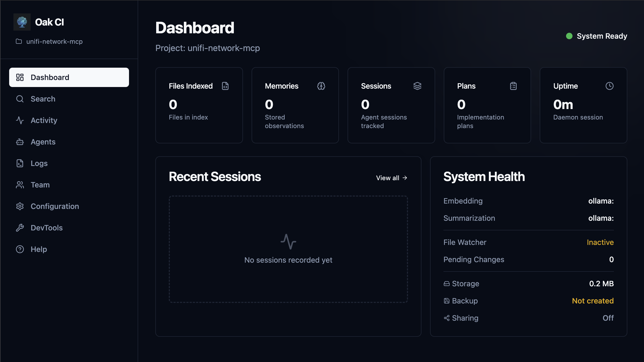Screen dimensions: 644x362
Task: Click the DevTools wrench icon
Action: point(20,228)
